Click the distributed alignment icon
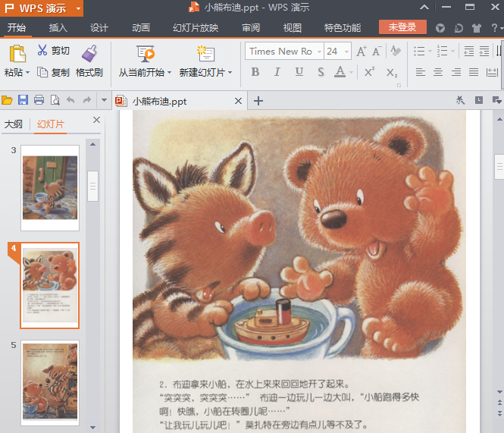504x433 pixels. [x=492, y=72]
